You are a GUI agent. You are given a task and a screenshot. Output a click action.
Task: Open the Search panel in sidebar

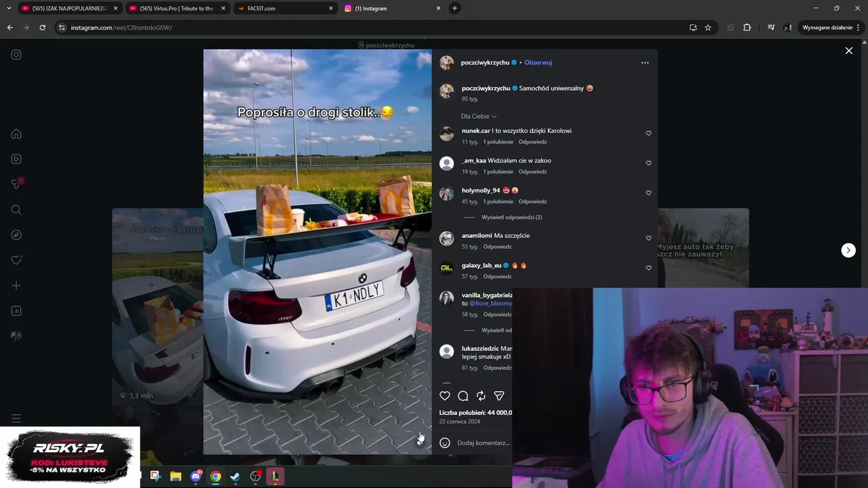(16, 210)
